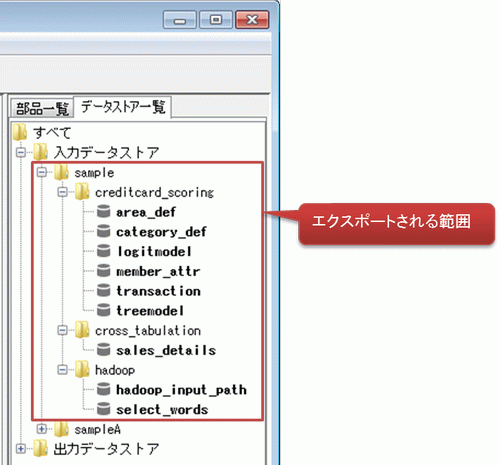Viewport: 500px width, 465px height.
Task: Select the category_def entry
Action: (161, 232)
